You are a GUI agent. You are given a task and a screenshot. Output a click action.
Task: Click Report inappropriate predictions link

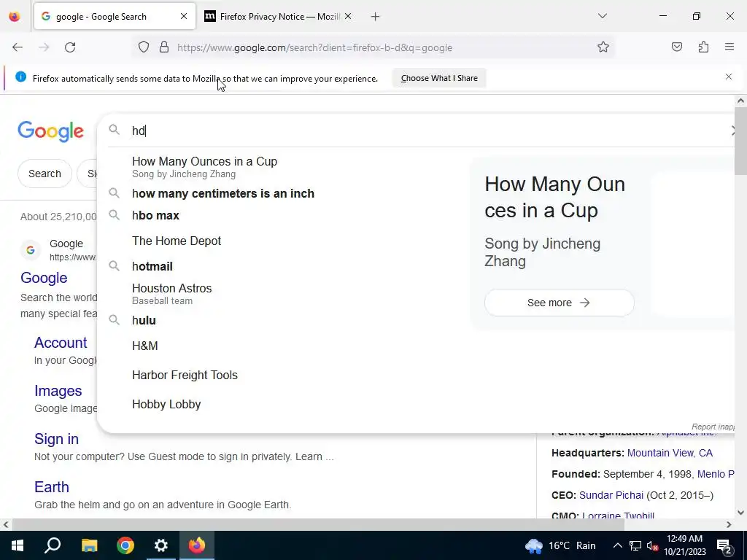point(713,427)
